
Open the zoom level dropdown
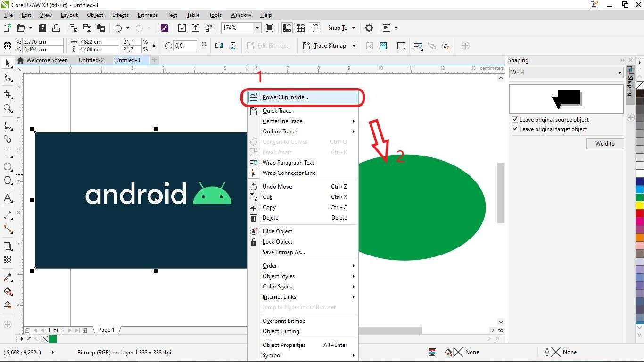(x=257, y=28)
